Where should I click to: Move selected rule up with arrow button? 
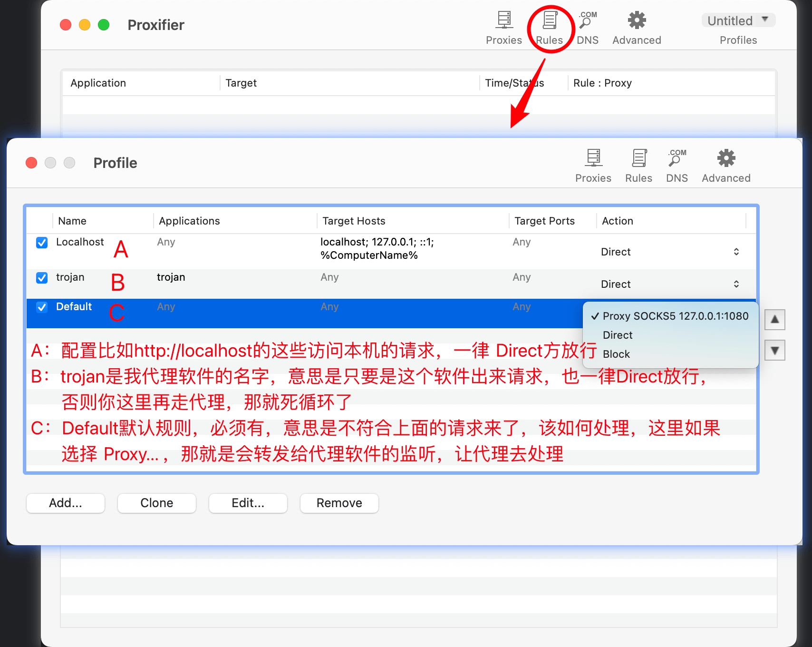click(x=774, y=319)
